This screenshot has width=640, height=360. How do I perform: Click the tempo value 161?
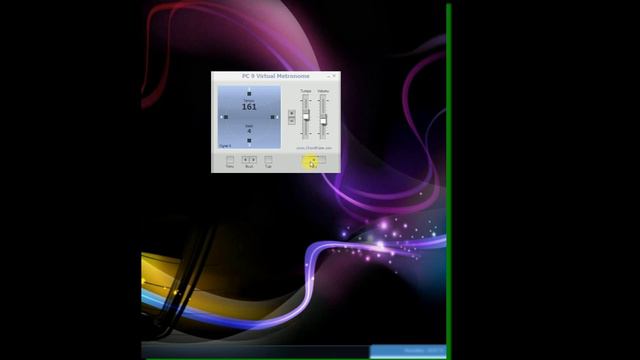pyautogui.click(x=249, y=107)
